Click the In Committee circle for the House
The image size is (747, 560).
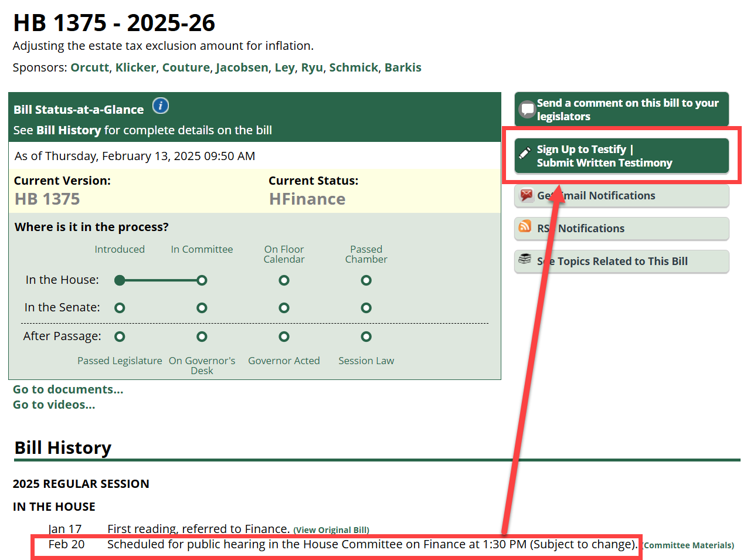202,280
